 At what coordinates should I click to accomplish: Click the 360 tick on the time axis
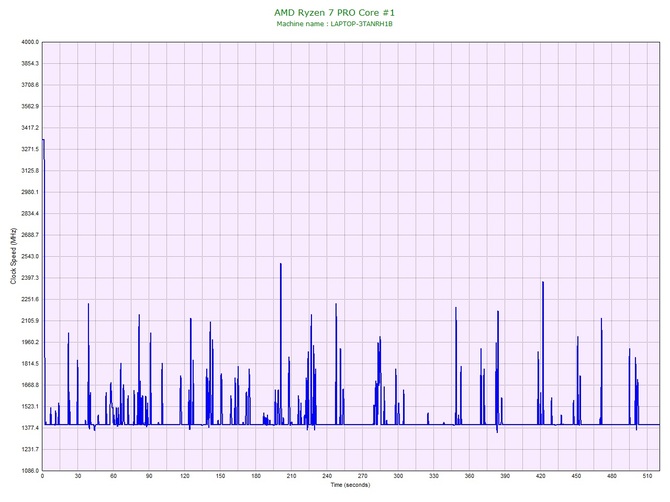pos(469,476)
